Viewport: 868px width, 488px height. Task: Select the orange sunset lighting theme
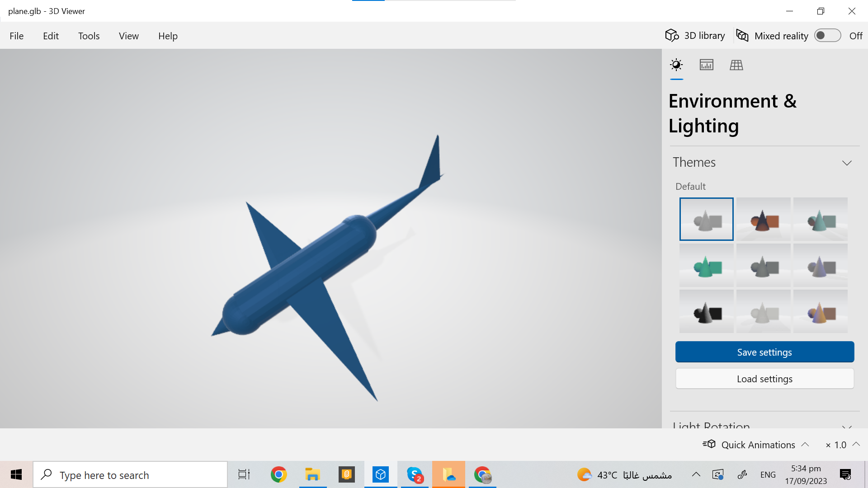763,219
